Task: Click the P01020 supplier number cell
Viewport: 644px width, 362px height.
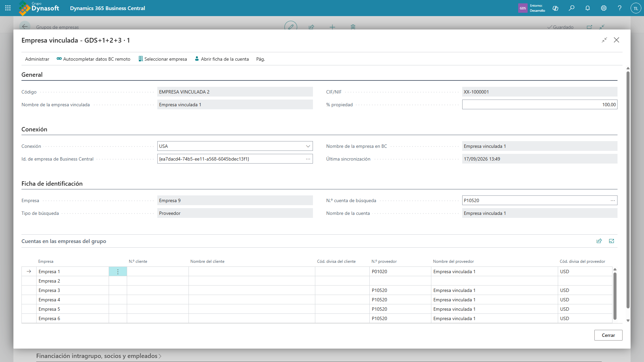Action: pyautogui.click(x=400, y=271)
